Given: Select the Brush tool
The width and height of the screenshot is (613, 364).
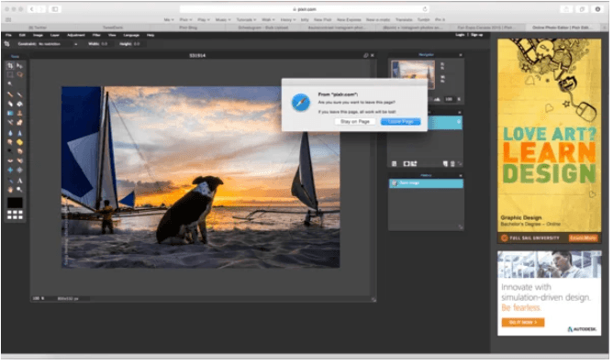Looking at the screenshot, I should pos(19,94).
